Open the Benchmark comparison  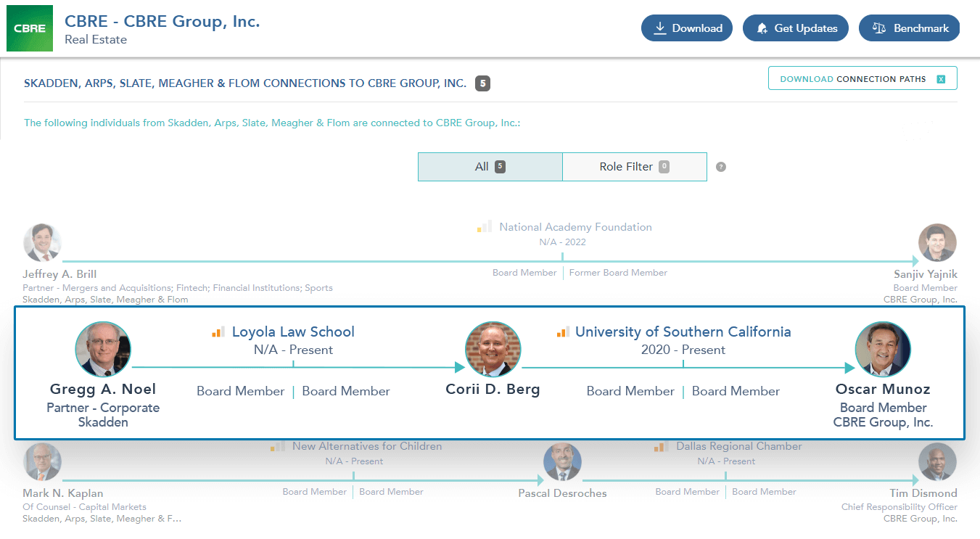click(x=909, y=28)
